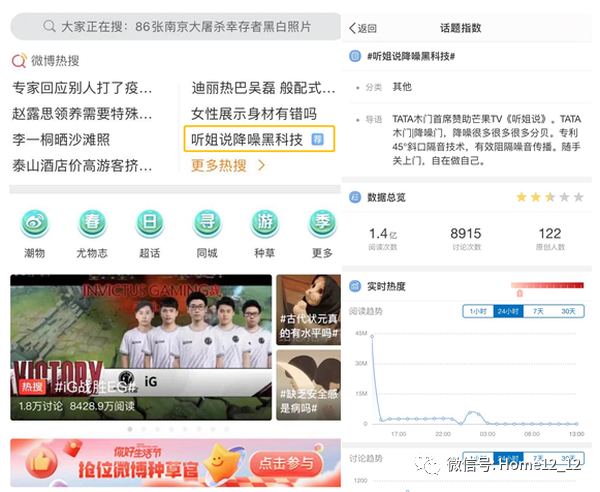
Task: Select the 1小时 reading trend tab
Action: pos(478,311)
